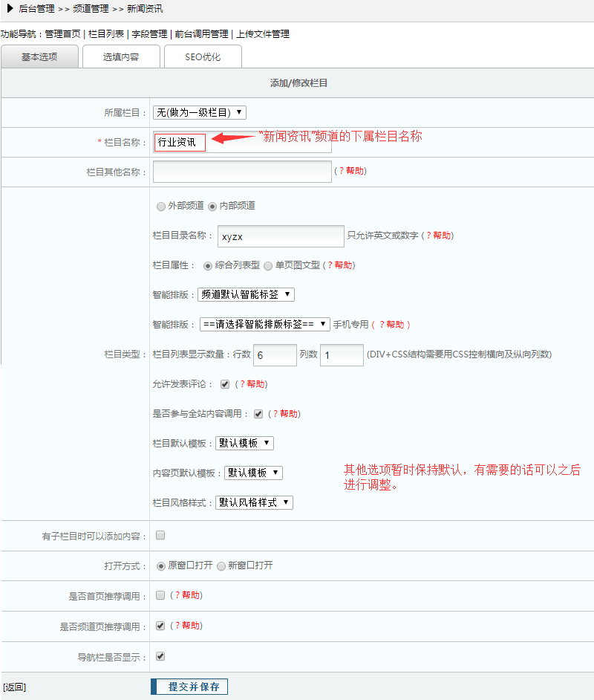
Task: Enable 是否首页推荐调用 checkbox
Action: (x=160, y=595)
